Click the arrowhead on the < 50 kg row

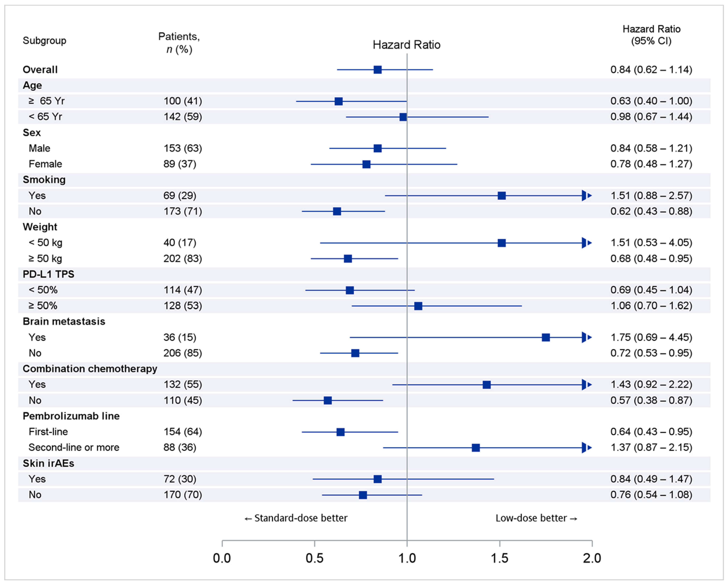pyautogui.click(x=586, y=243)
